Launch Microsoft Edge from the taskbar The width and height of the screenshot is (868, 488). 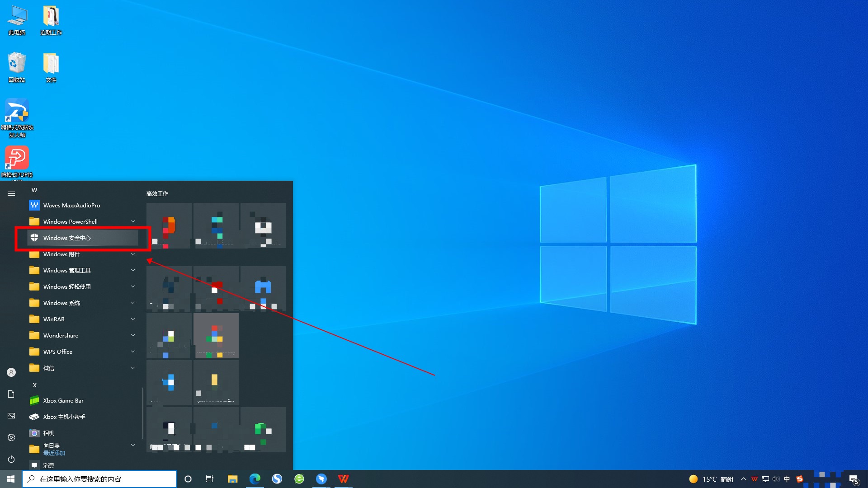click(255, 479)
